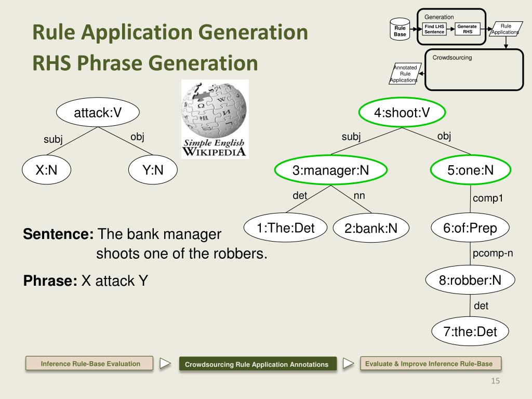This screenshot has width=532, height=399.
Task: Select the X:N node
Action: click(46, 170)
